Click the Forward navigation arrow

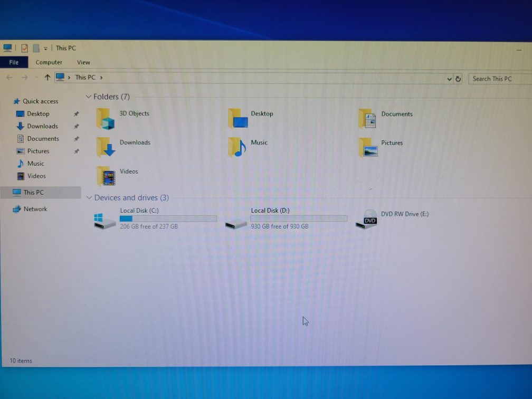click(x=24, y=78)
